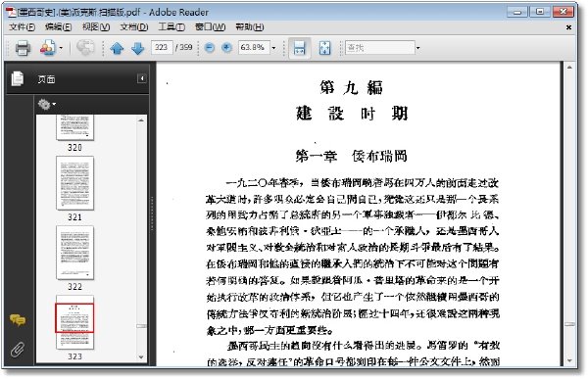Image resolution: width=588 pixels, height=379 pixels.
Task: Click document scrollbar up arrow
Action: coord(569,68)
